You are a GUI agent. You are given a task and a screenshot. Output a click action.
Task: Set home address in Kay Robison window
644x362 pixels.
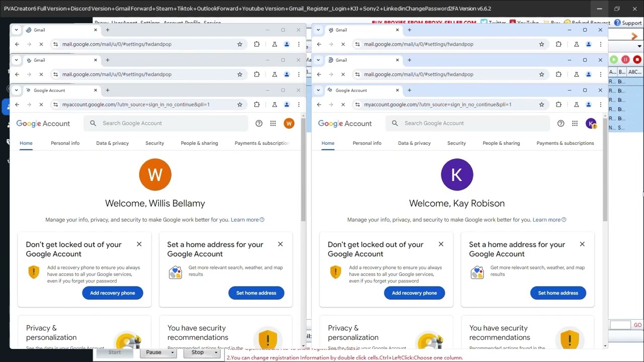coord(558,293)
